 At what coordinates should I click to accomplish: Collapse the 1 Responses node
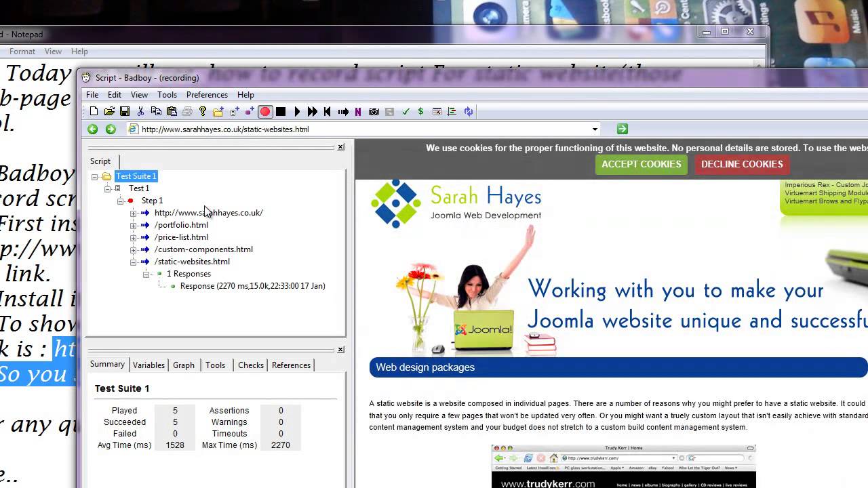pyautogui.click(x=146, y=274)
